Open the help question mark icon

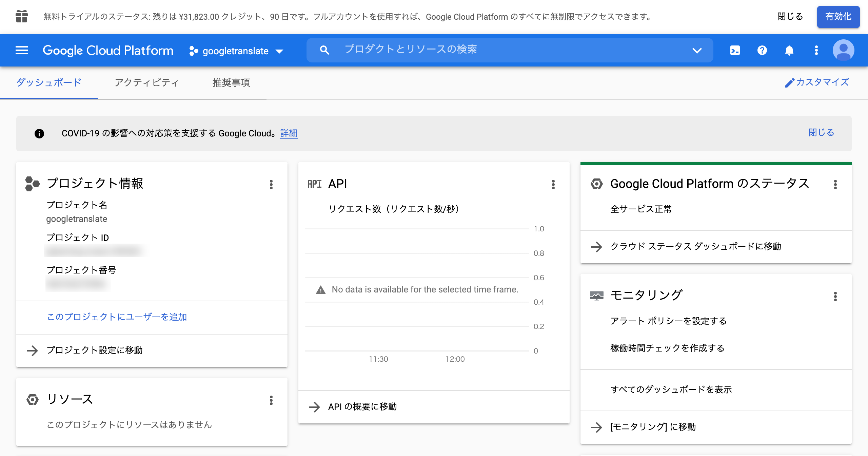click(762, 51)
